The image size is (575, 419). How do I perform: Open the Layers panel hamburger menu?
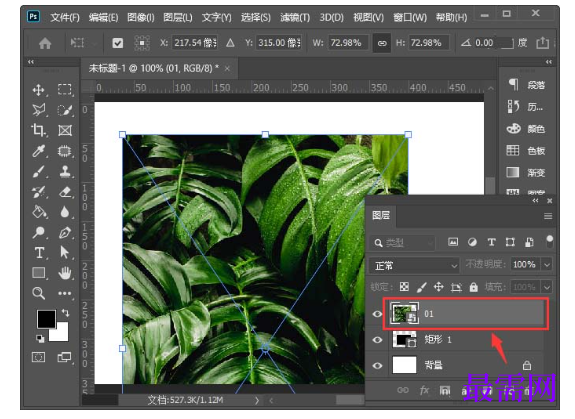[548, 216]
